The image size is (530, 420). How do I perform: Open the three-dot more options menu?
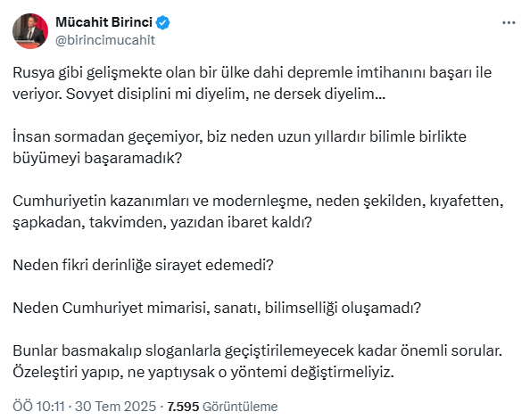click(509, 23)
